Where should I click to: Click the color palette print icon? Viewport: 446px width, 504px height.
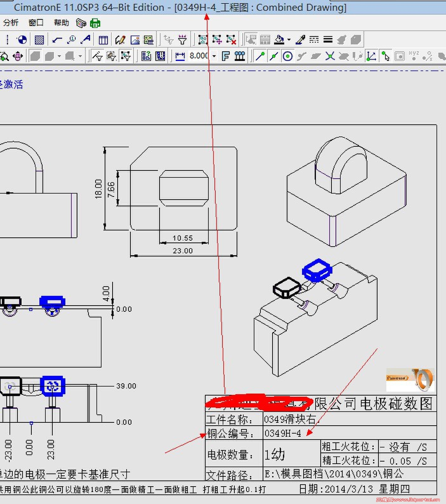(x=81, y=23)
